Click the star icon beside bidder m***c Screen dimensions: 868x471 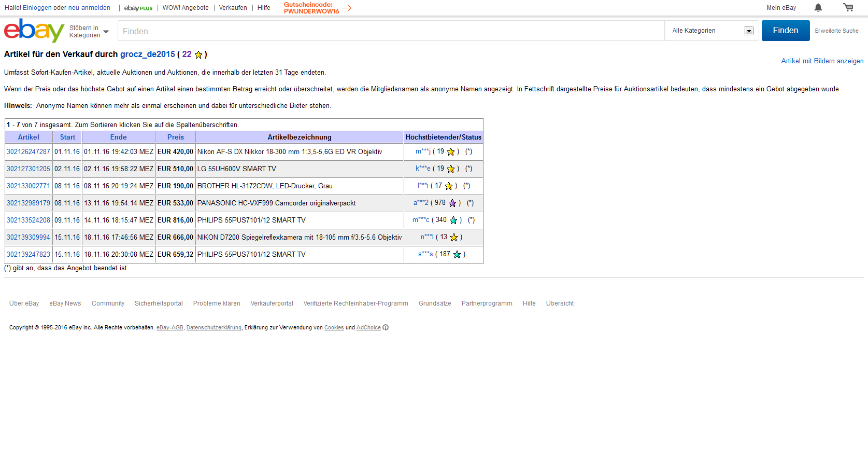(x=453, y=220)
